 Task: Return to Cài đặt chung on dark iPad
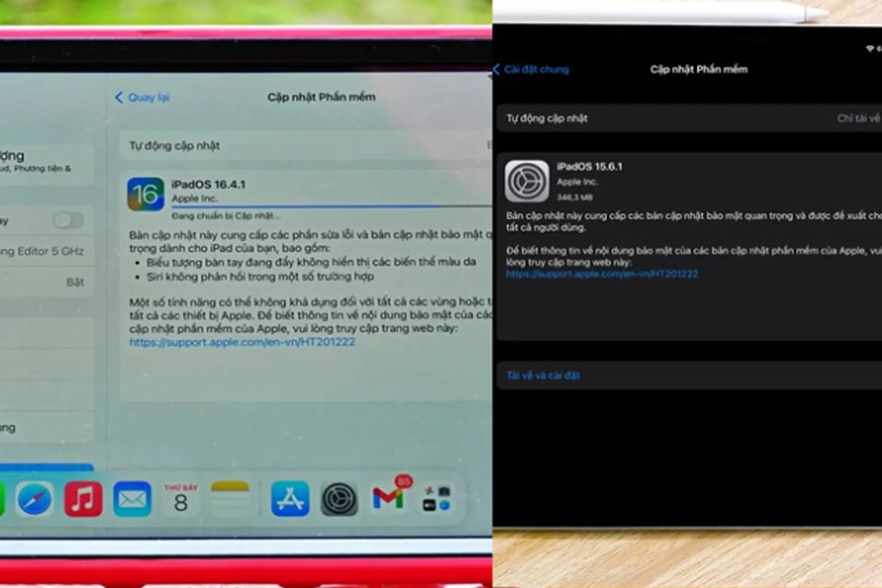tap(531, 69)
